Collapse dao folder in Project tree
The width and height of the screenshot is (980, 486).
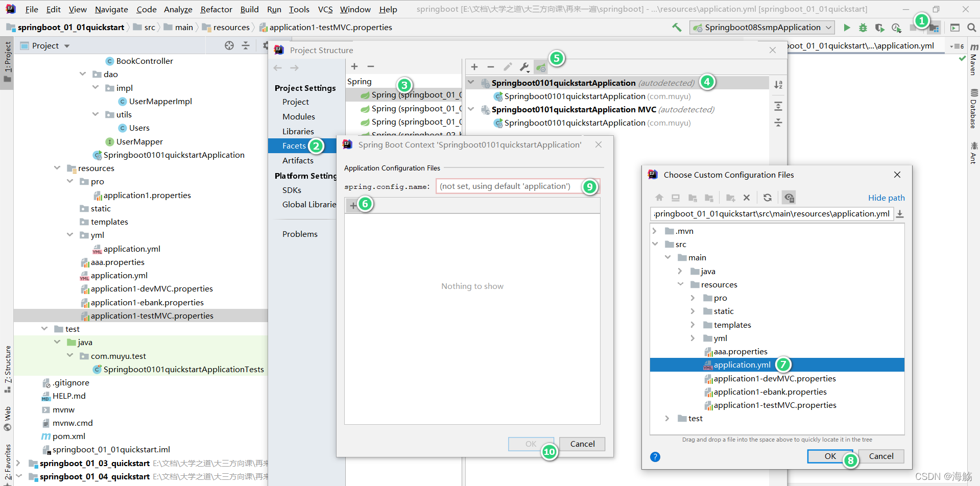pos(83,74)
